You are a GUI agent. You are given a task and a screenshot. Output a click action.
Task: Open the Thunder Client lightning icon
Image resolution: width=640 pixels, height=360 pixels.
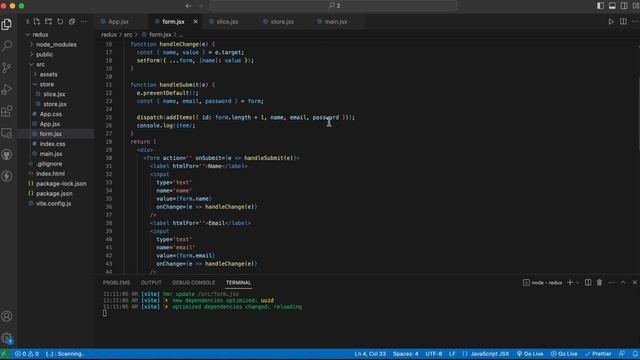tap(7, 176)
